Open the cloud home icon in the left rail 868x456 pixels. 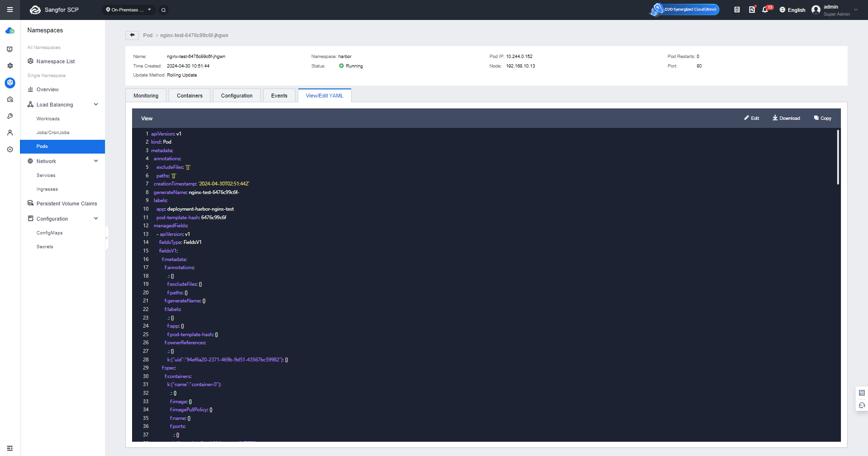[x=10, y=31]
